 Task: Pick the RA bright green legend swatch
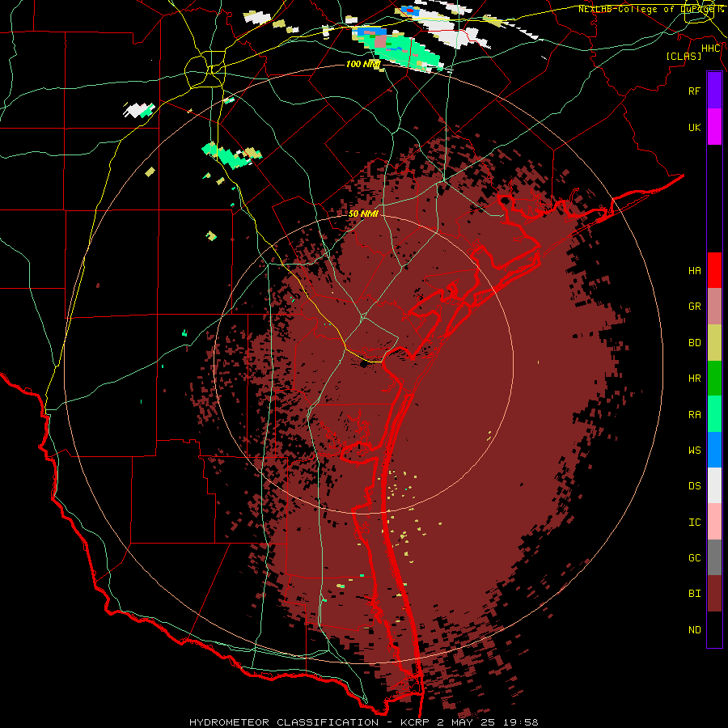[x=714, y=414]
